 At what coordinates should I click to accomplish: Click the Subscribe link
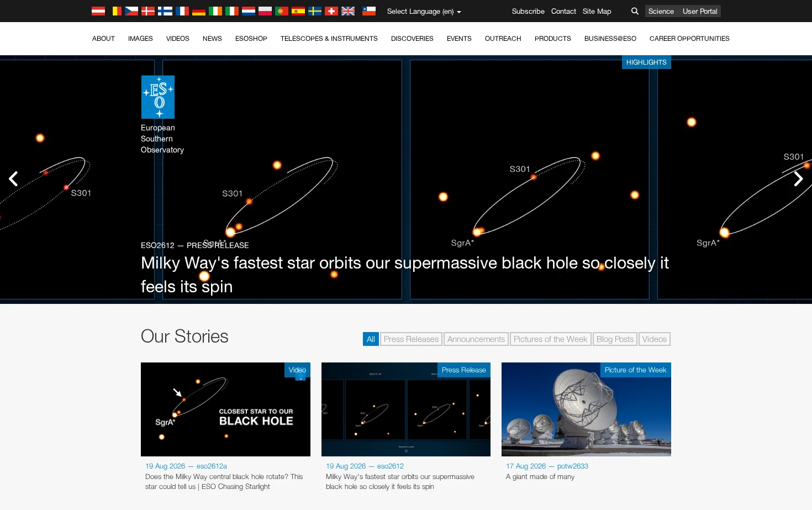(528, 11)
